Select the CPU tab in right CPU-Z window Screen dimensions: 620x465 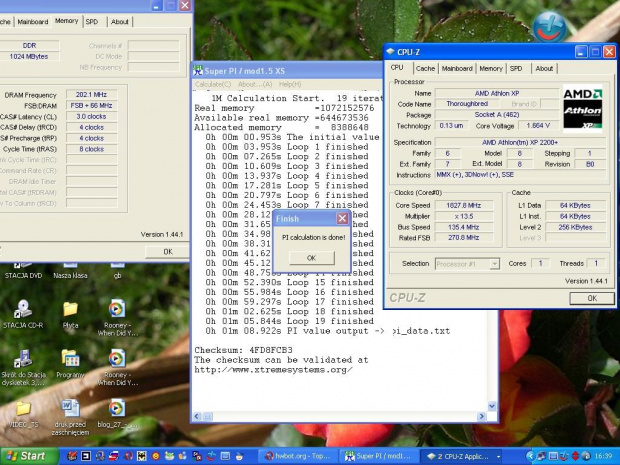pyautogui.click(x=397, y=67)
